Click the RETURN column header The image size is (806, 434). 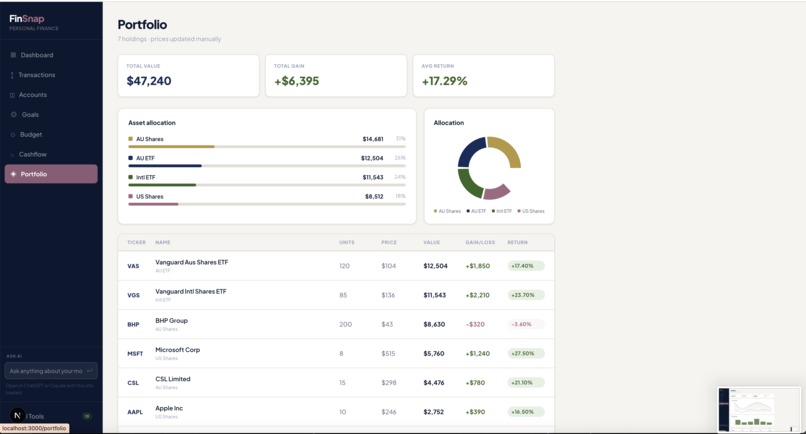(x=517, y=242)
